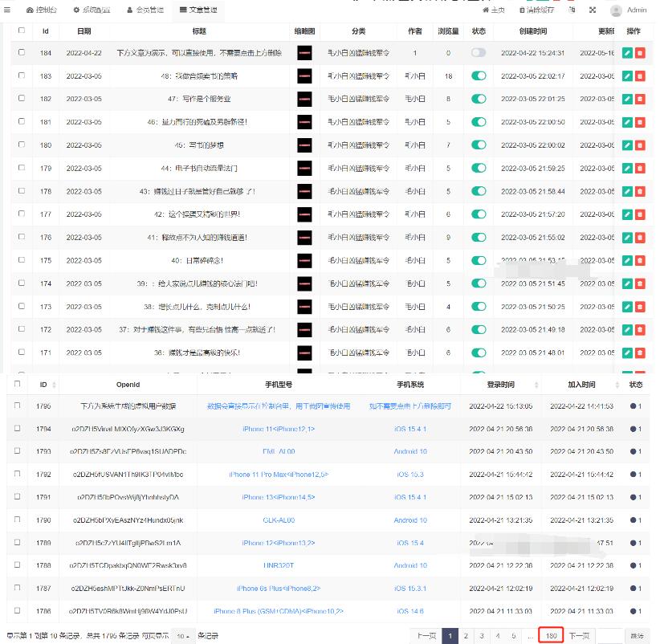Viewport: 660px width, 644px height.
Task: Delete article 177 using the red icon
Action: [640, 214]
